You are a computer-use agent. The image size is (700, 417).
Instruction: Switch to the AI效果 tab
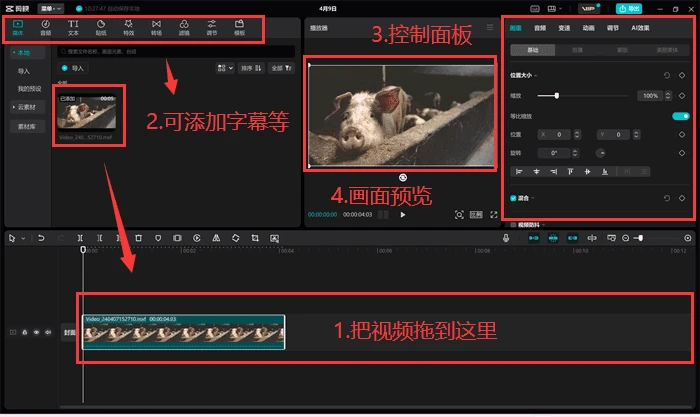point(640,28)
